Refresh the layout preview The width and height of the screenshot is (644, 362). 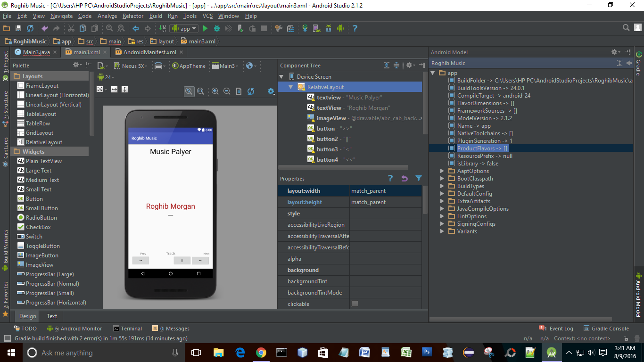250,91
